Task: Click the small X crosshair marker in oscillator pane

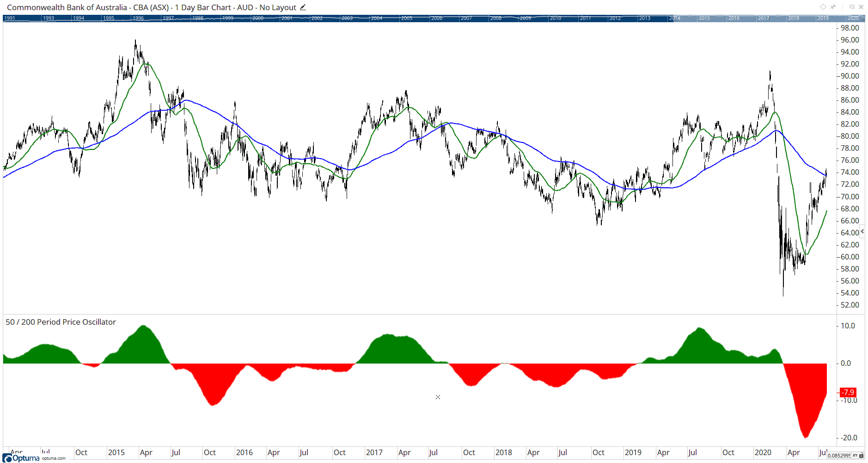Action: [x=438, y=397]
